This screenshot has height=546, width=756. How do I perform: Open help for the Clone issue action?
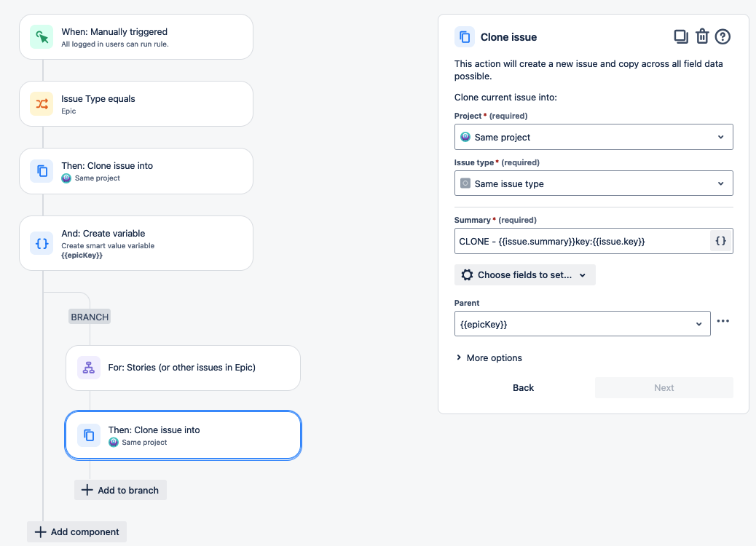(x=722, y=36)
